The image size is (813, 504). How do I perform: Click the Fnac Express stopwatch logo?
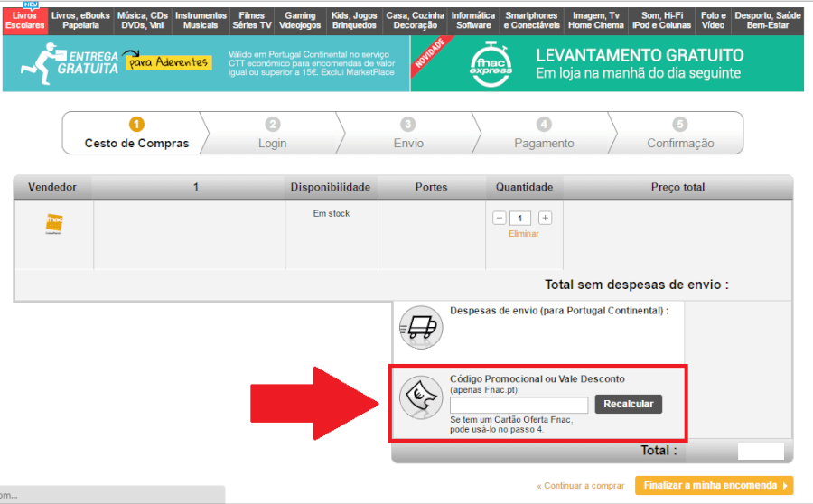pyautogui.click(x=491, y=64)
